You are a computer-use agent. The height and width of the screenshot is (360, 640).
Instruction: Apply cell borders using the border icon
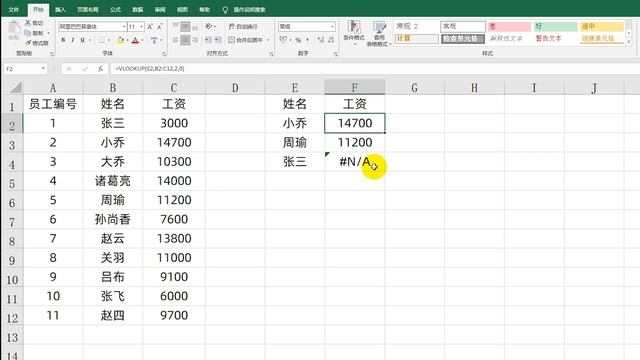coord(101,40)
